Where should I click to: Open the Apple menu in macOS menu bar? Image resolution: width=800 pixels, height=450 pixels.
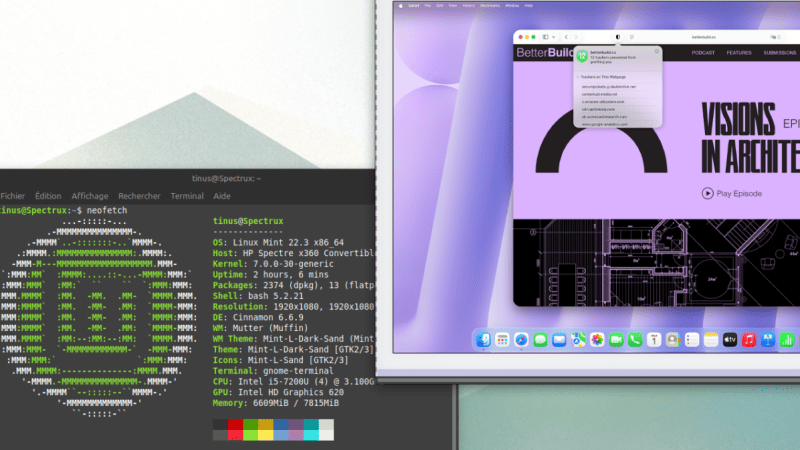pos(401,6)
